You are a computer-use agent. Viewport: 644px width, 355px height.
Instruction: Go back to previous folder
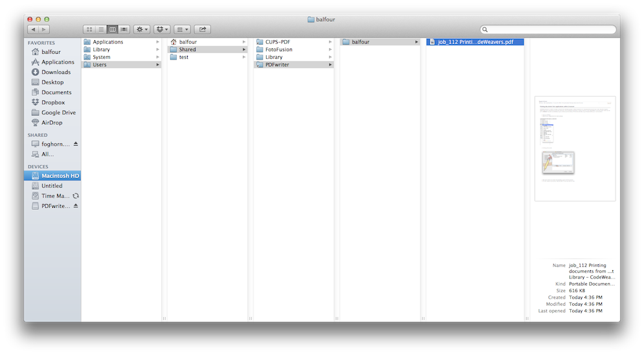[x=32, y=30]
